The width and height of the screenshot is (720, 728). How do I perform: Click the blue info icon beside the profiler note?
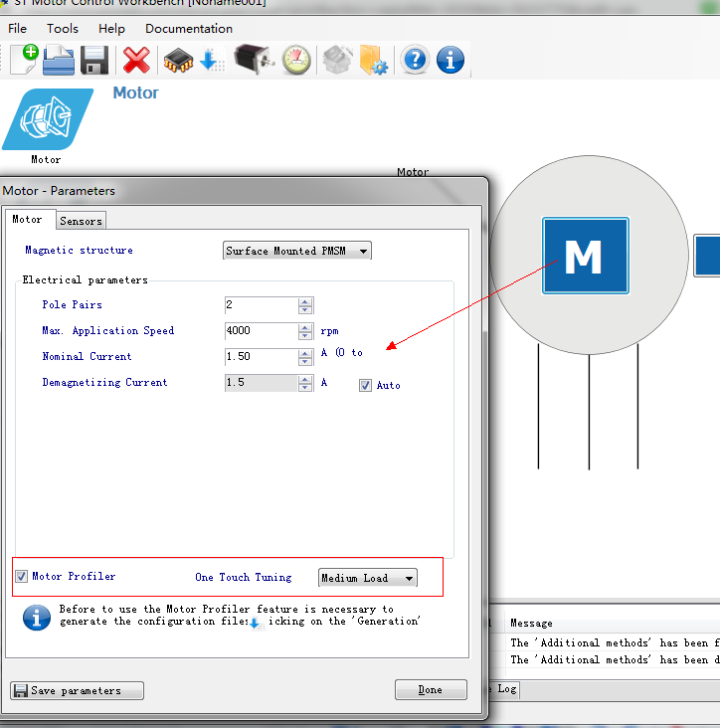point(36,617)
